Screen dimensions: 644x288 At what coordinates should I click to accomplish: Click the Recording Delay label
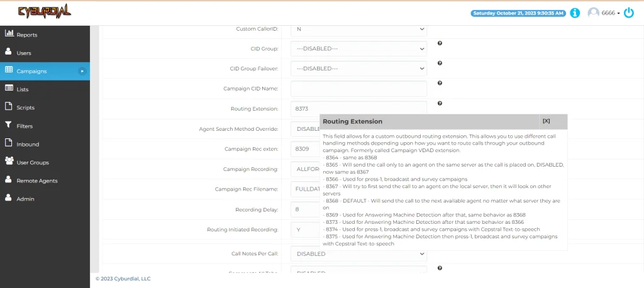coord(257,209)
